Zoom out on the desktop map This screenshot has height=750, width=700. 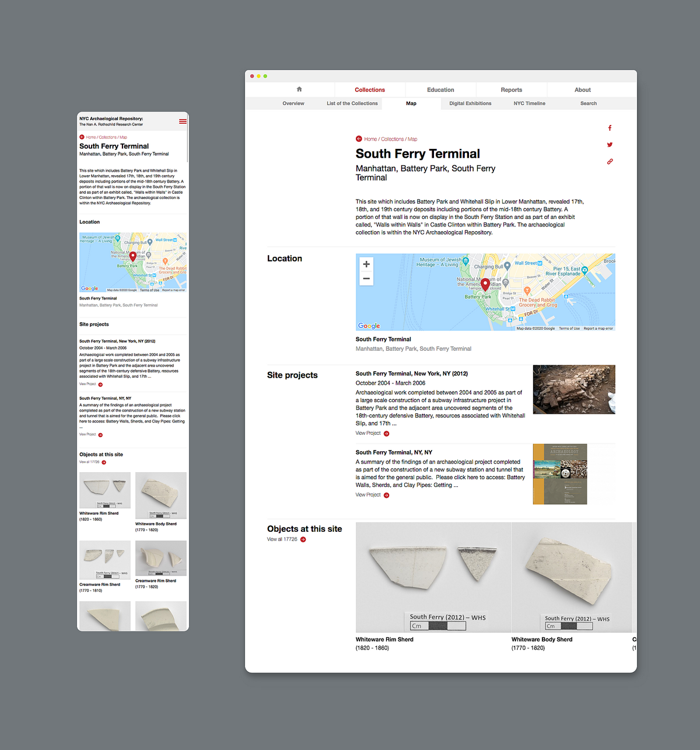pos(366,278)
